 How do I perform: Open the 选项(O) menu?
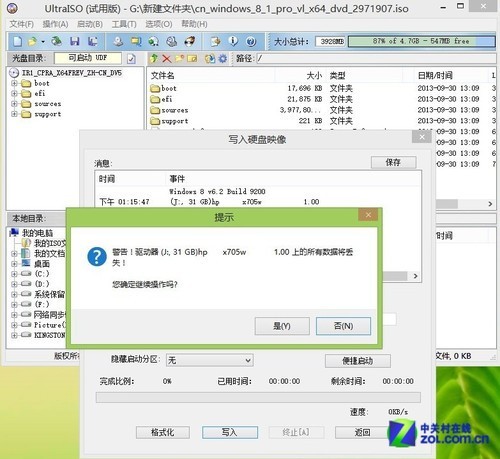(159, 24)
